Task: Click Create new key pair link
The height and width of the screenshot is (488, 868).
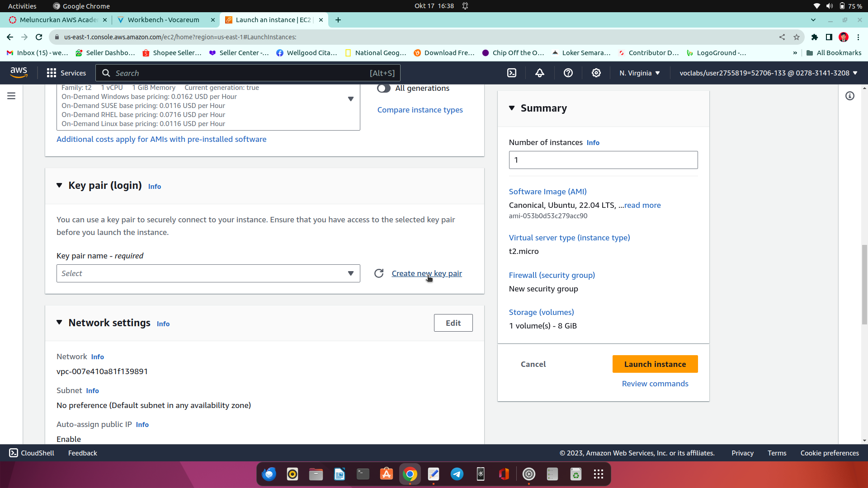Action: 426,273
